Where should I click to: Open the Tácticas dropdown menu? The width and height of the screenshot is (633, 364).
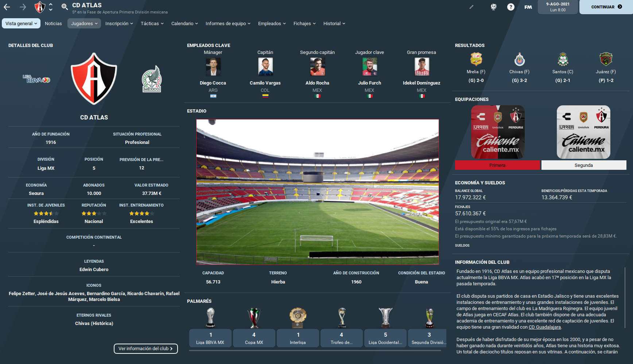coord(152,23)
